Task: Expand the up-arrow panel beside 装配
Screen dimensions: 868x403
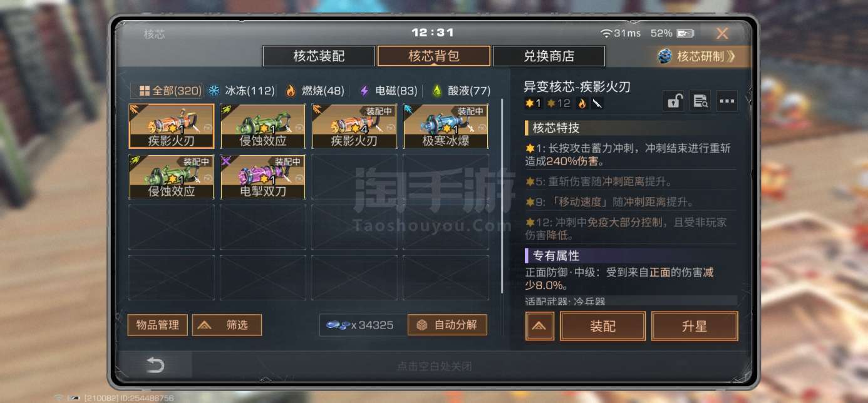Action: [540, 326]
